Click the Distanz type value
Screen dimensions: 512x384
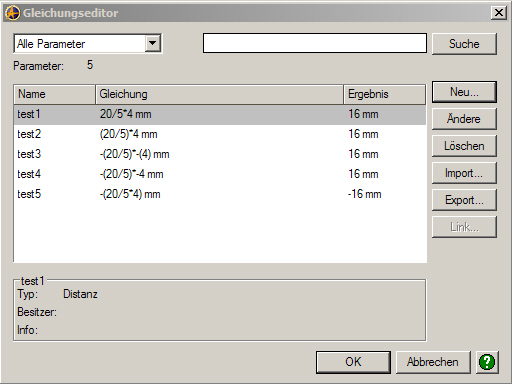(80, 294)
